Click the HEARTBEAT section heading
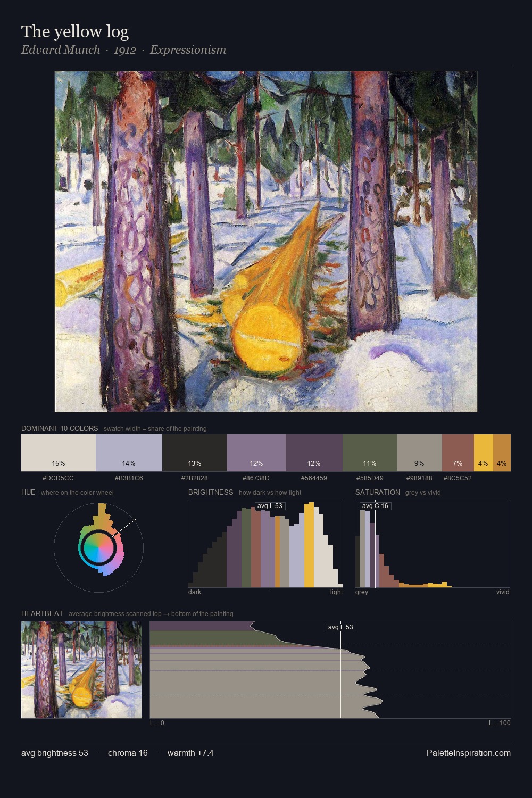 pos(42,613)
